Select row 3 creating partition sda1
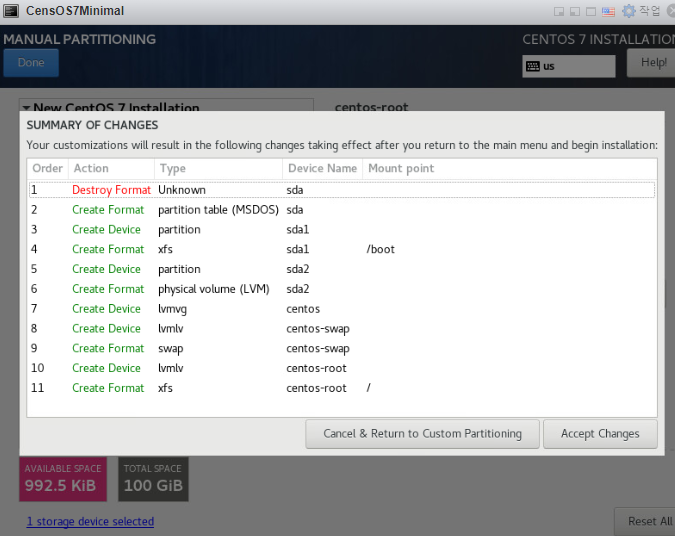Screen dimensions: 675x536 click(342, 229)
